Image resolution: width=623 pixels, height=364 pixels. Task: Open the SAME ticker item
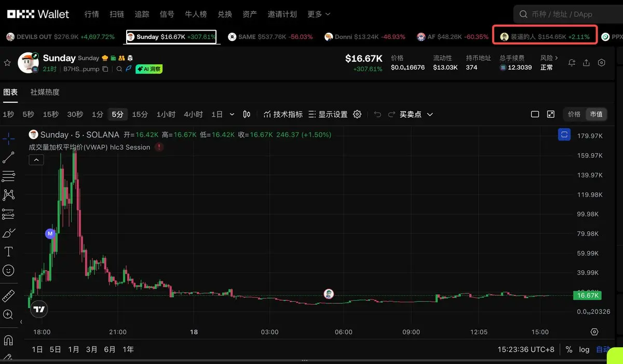pos(270,37)
